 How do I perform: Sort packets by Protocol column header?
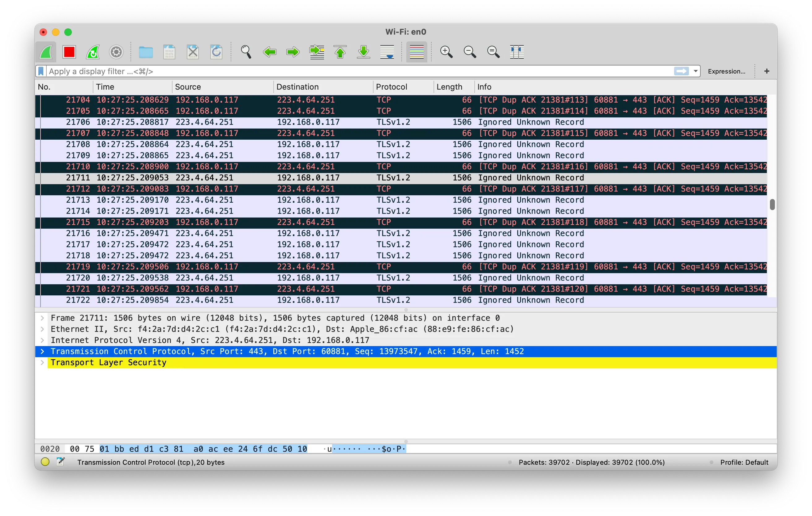(391, 87)
